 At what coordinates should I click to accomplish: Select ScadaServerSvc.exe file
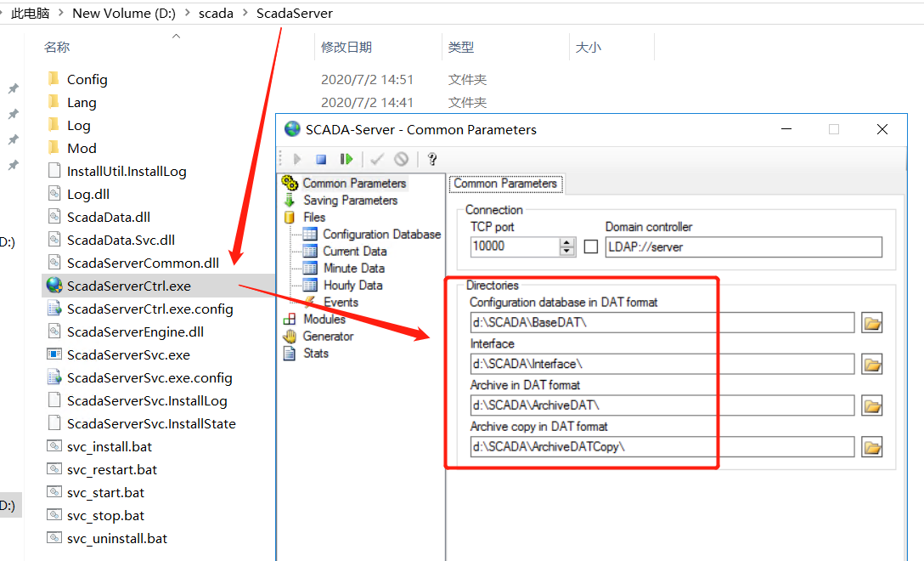128,355
